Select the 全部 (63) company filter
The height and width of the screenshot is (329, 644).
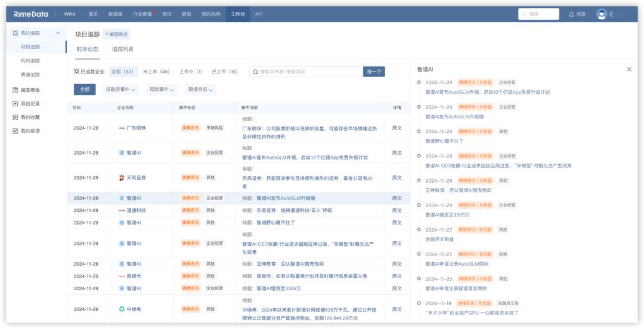123,72
